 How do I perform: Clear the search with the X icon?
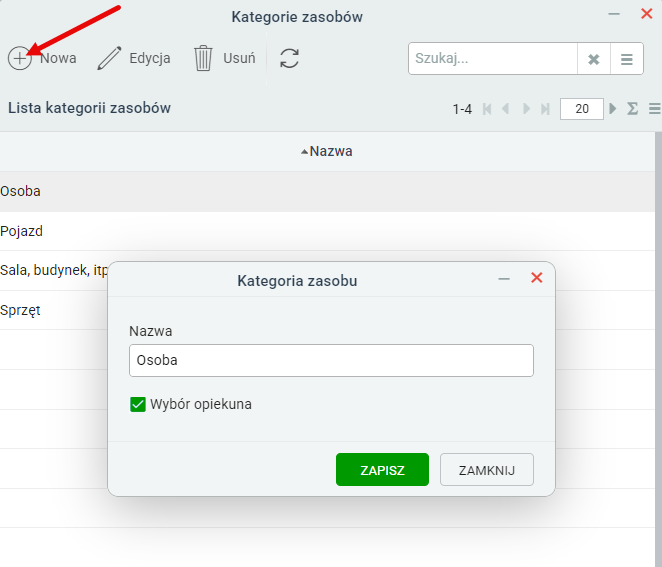(x=594, y=59)
